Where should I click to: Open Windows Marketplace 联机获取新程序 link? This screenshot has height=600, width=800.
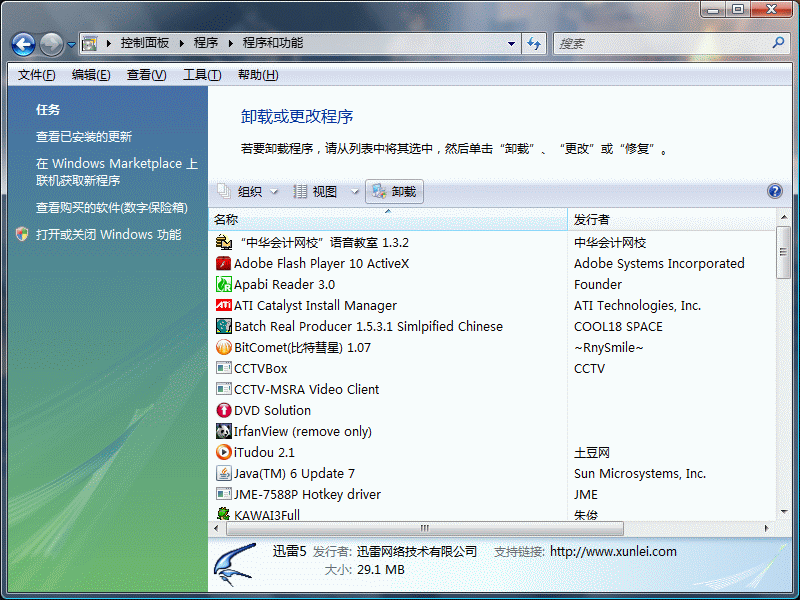point(116,172)
